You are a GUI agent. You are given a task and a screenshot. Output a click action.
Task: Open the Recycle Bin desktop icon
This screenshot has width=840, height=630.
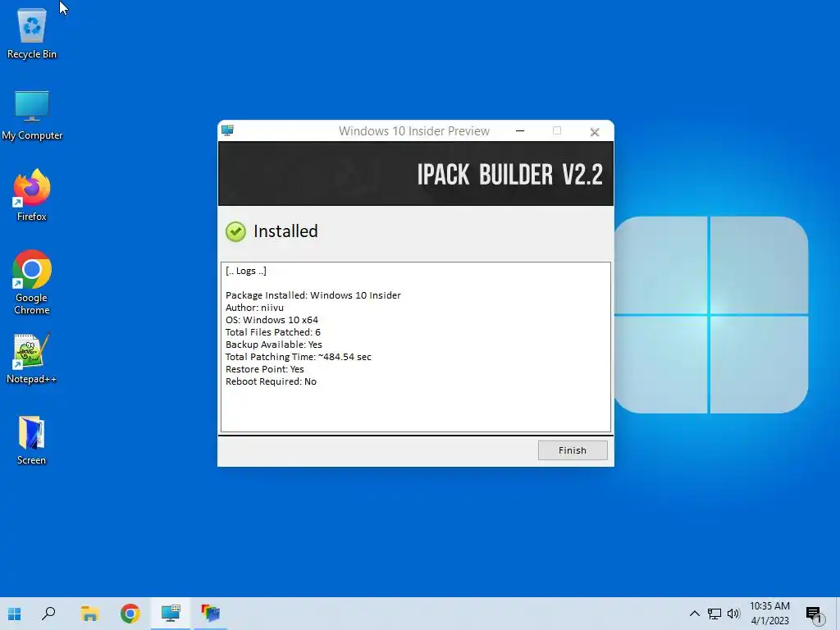pyautogui.click(x=32, y=33)
